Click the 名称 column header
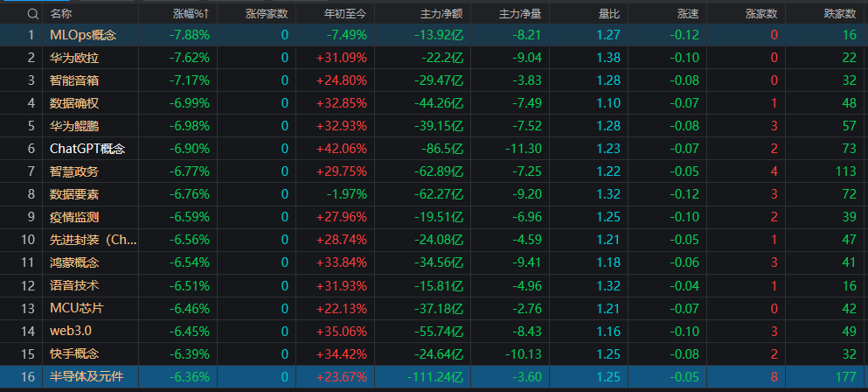868x392 pixels. [60, 13]
